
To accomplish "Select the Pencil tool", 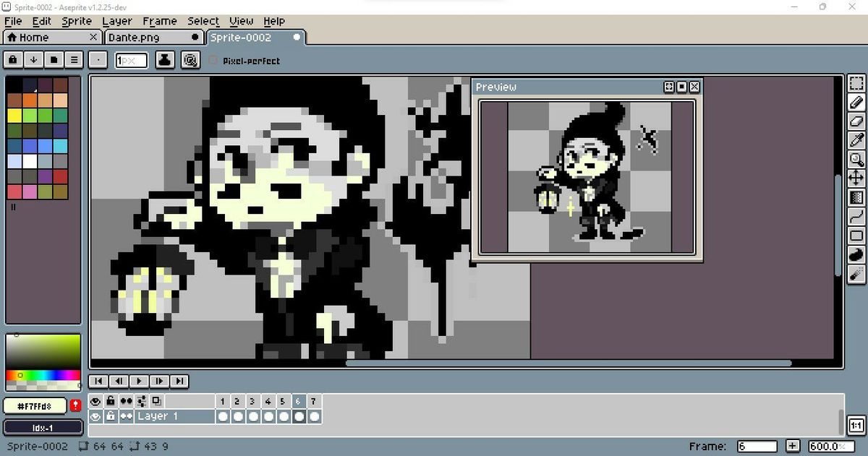I will click(x=856, y=103).
